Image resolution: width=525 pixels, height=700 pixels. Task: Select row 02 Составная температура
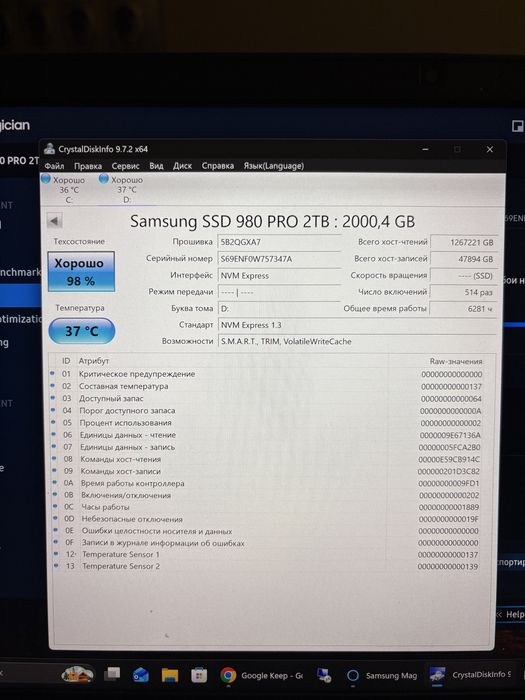point(266,386)
